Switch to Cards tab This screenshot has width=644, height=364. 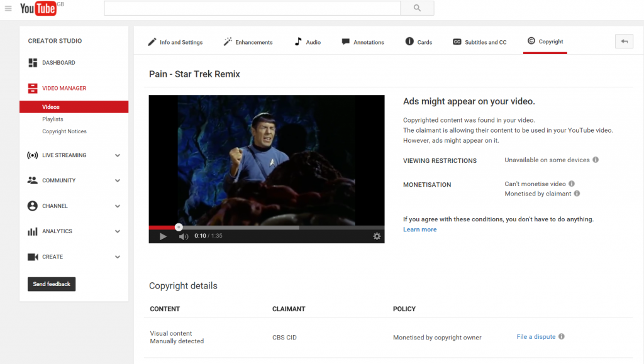tap(418, 42)
